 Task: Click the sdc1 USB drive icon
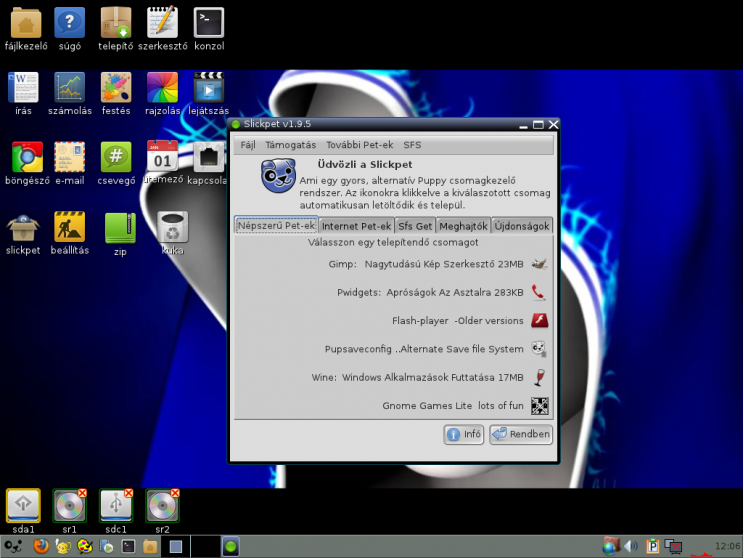pos(116,505)
